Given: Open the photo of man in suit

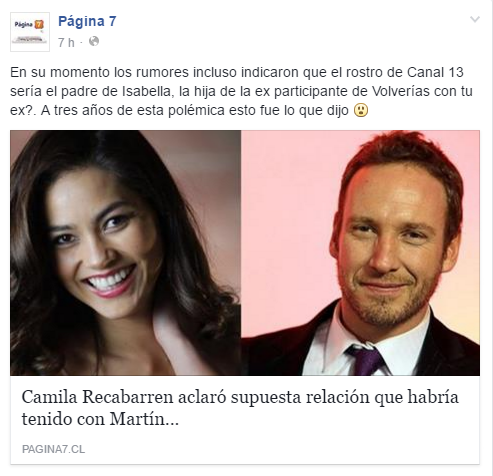Looking at the screenshot, I should [360, 253].
